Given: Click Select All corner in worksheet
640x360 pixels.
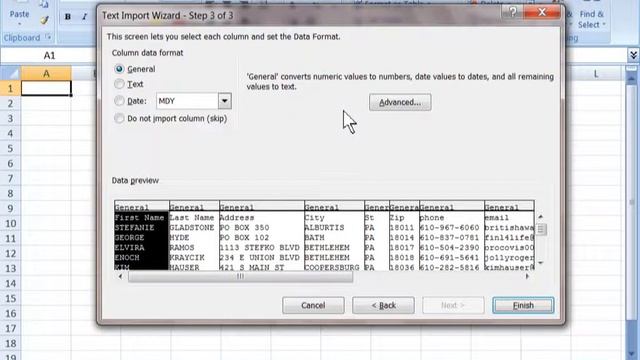Looking at the screenshot, I should point(10,74).
